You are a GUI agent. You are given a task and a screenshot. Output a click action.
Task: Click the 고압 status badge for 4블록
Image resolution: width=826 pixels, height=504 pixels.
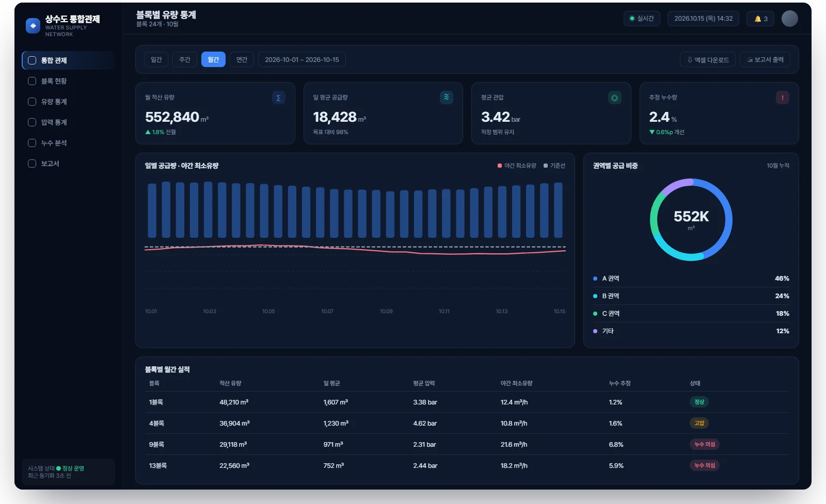699,423
